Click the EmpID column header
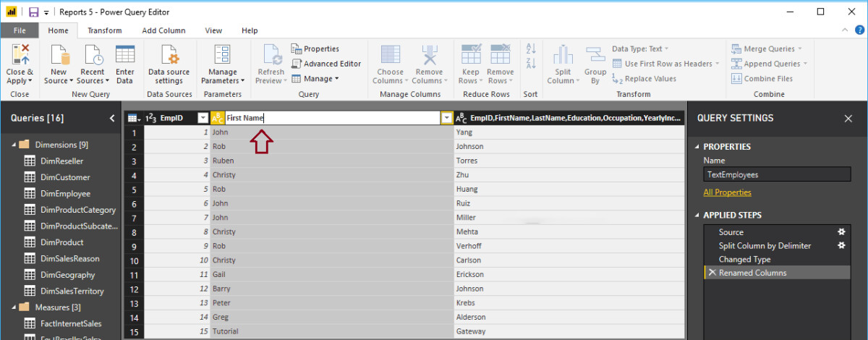868x340 pixels. [171, 118]
